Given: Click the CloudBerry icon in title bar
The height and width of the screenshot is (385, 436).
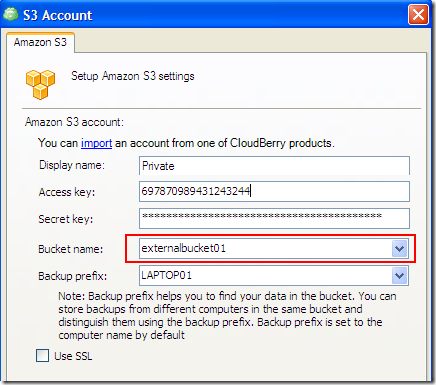Looking at the screenshot, I should click(x=11, y=15).
